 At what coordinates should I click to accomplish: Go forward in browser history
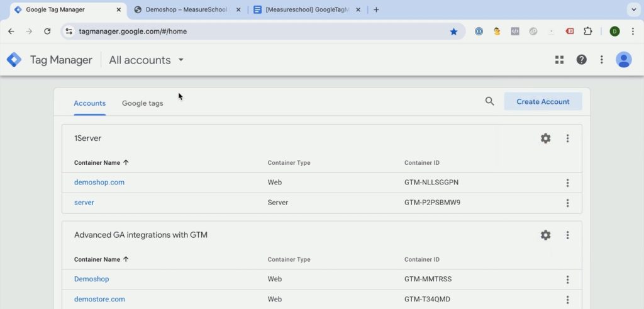(x=29, y=31)
